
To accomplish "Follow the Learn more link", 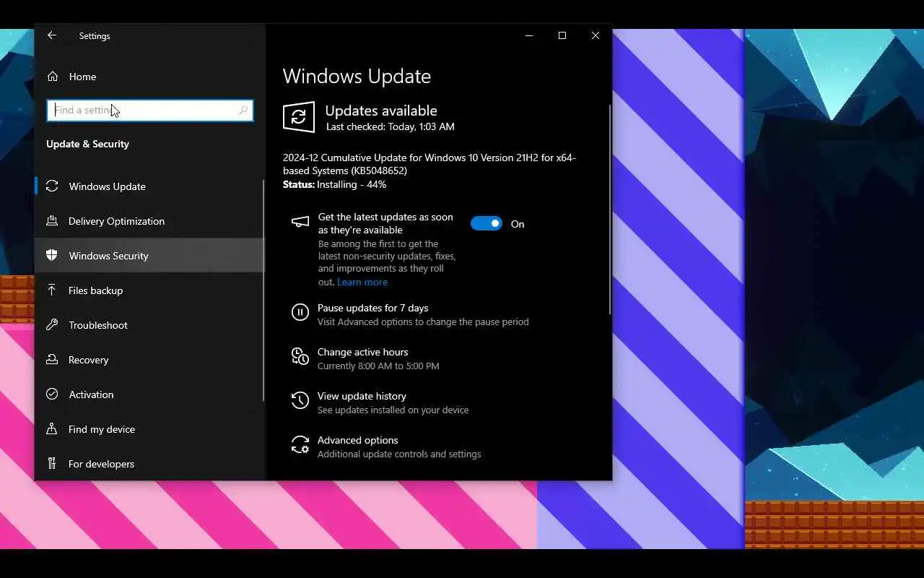I will [x=362, y=282].
